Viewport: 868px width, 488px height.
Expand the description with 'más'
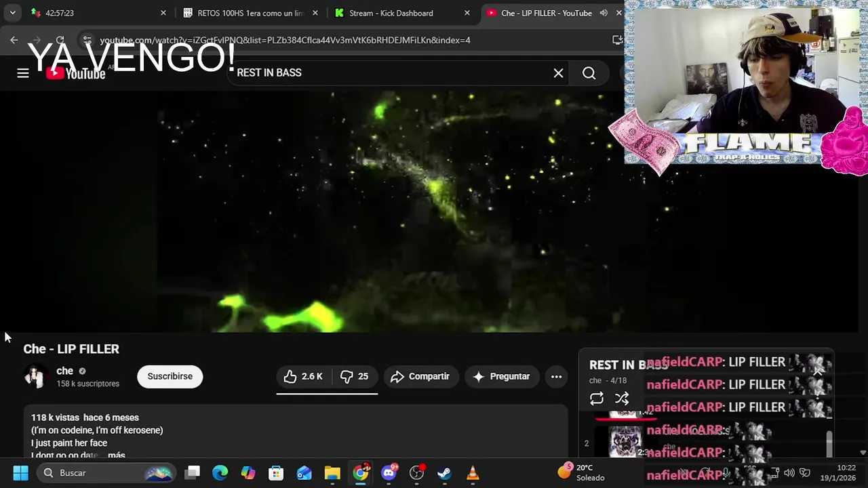pyautogui.click(x=117, y=455)
